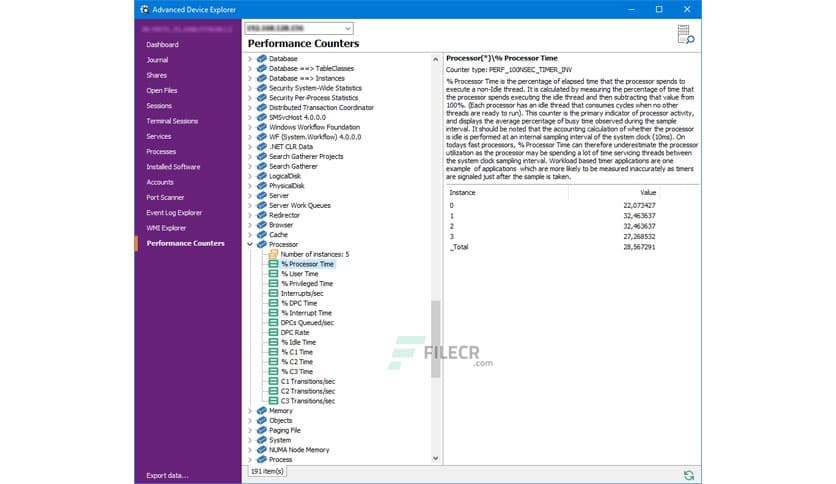
Task: Click the DPC Rate counter icon
Action: (273, 332)
